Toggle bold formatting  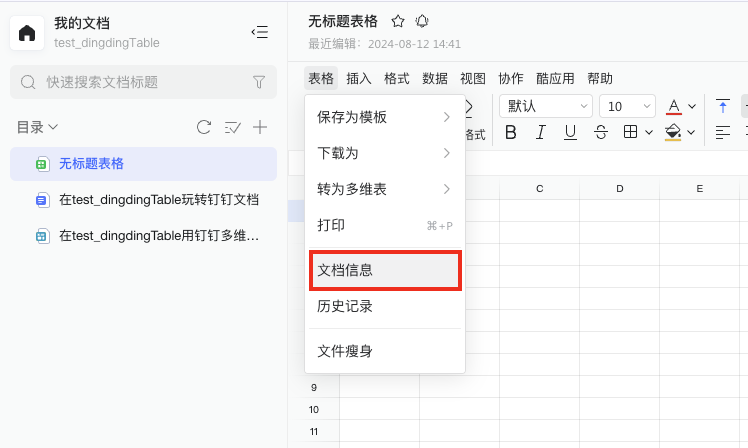click(510, 132)
